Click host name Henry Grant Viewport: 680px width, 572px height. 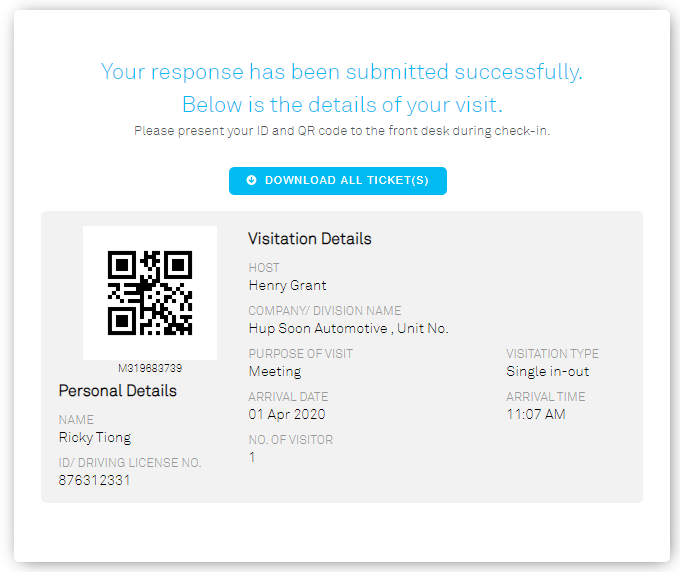288,285
